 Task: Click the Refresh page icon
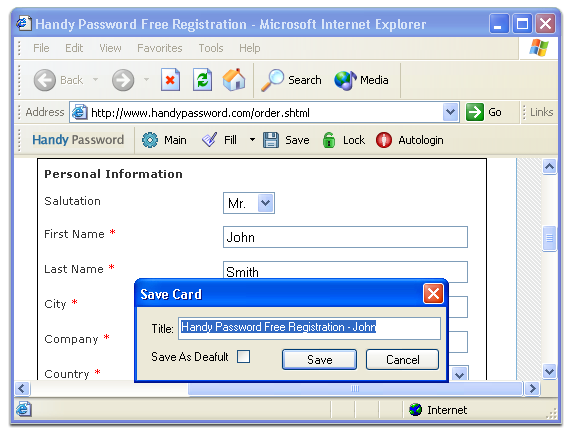(202, 79)
